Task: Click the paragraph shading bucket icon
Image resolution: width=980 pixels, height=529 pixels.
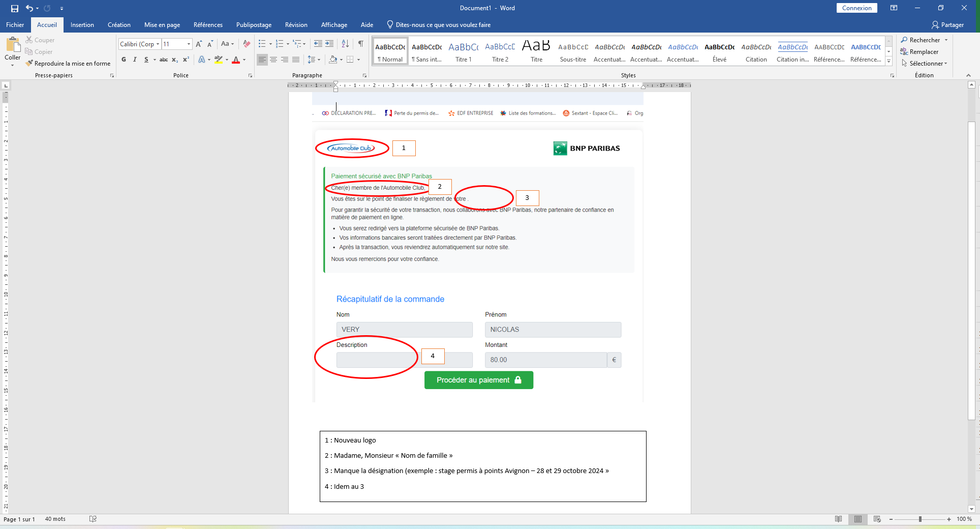Action: [333, 60]
